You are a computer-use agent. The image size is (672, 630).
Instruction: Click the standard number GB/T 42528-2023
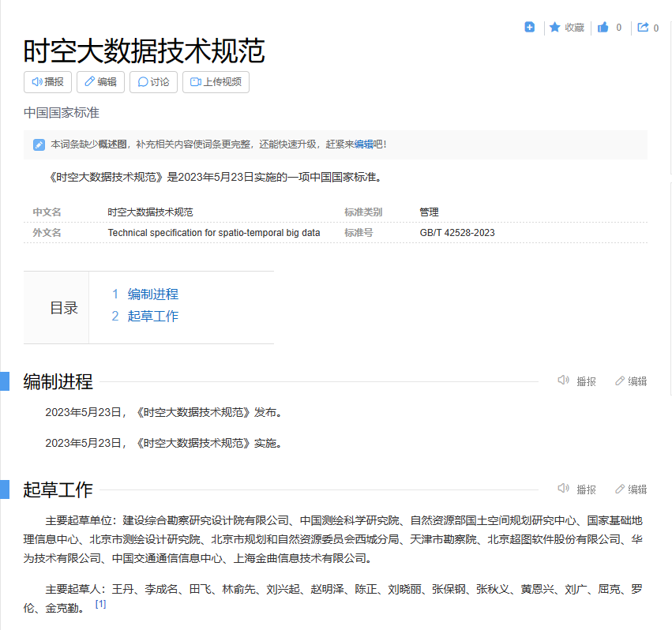click(457, 233)
